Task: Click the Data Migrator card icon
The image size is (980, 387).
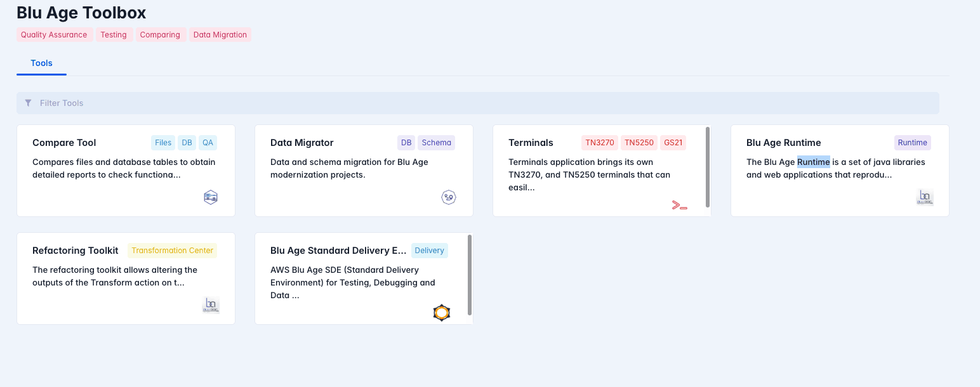Action: [449, 197]
